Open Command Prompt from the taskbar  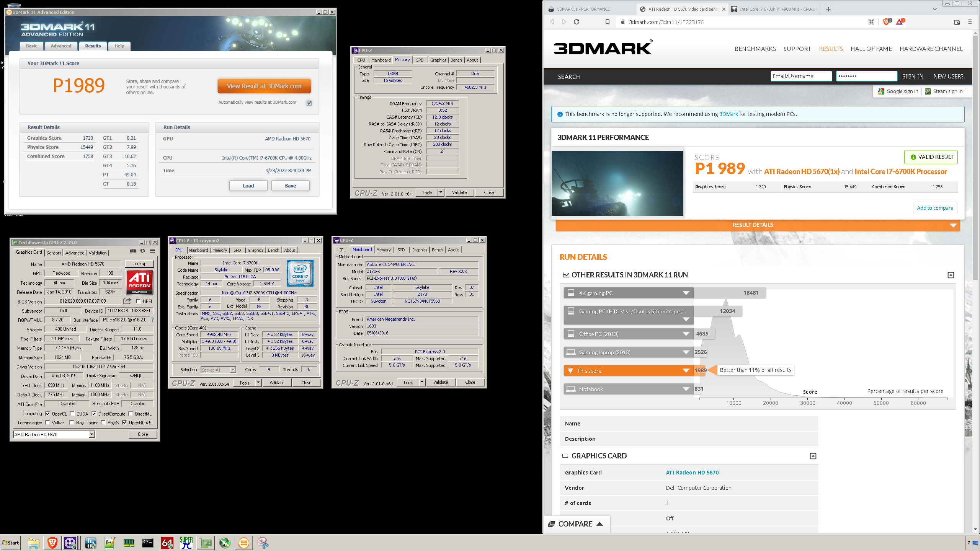tap(148, 543)
